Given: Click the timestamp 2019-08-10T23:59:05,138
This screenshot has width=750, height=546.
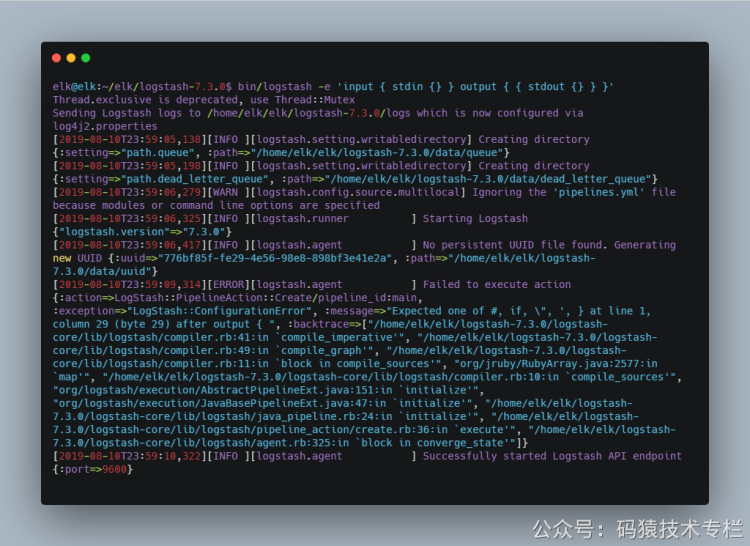Looking at the screenshot, I should (130, 140).
